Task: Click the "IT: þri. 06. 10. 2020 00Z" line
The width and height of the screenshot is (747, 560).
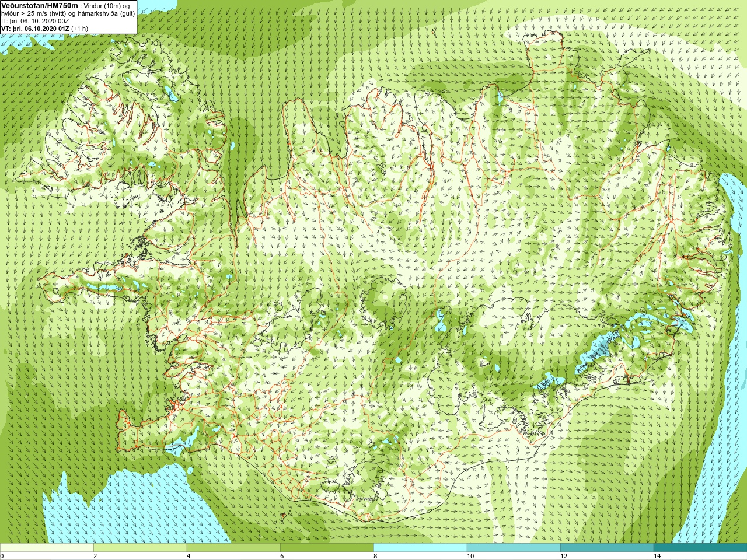Action: 35,21
